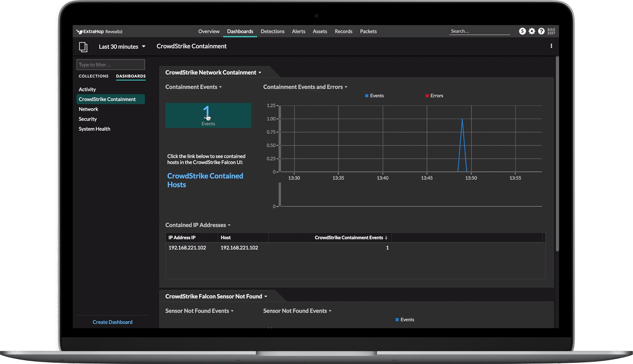
Task: Click the containment events count 1 cell
Action: pyautogui.click(x=387, y=248)
